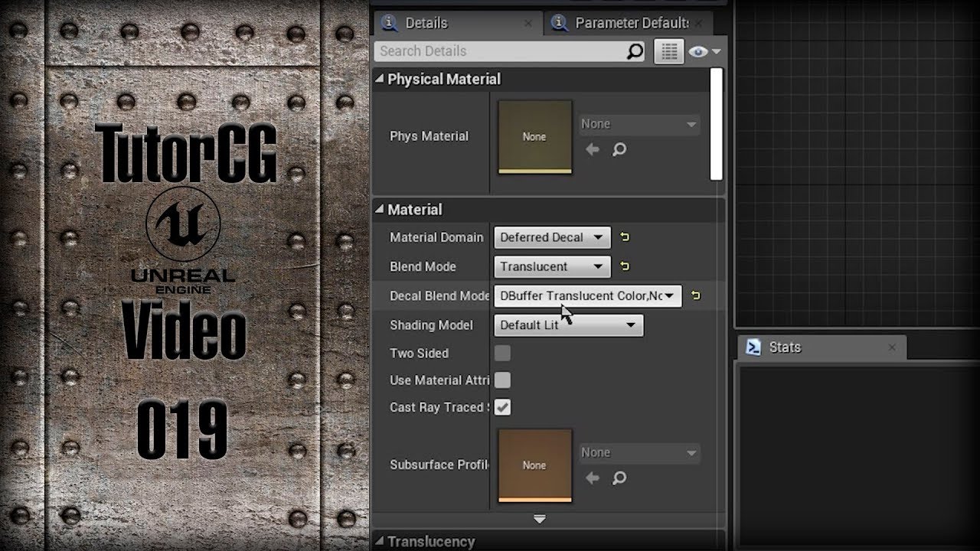Enable the Two Sided checkbox
Screen dimensions: 980x551
click(502, 353)
